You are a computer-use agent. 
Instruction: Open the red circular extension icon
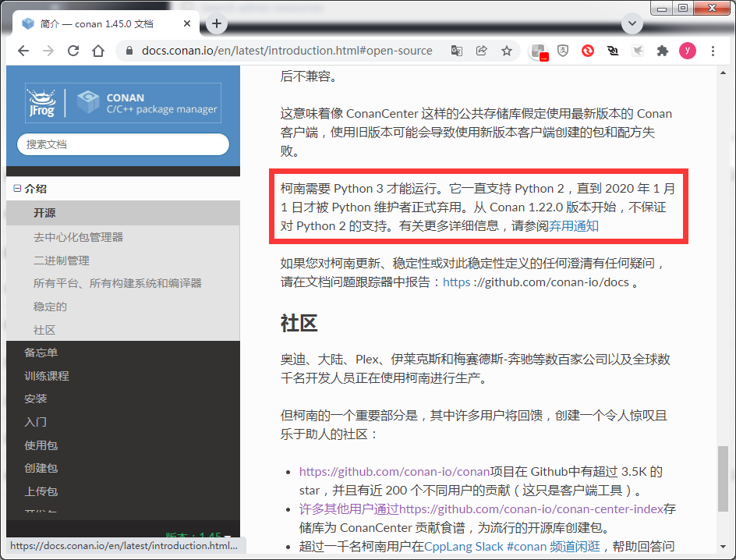coord(588,50)
